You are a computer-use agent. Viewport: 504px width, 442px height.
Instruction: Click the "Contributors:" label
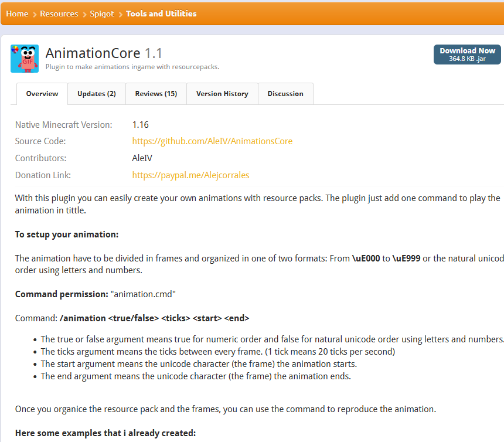pyautogui.click(x=40, y=158)
